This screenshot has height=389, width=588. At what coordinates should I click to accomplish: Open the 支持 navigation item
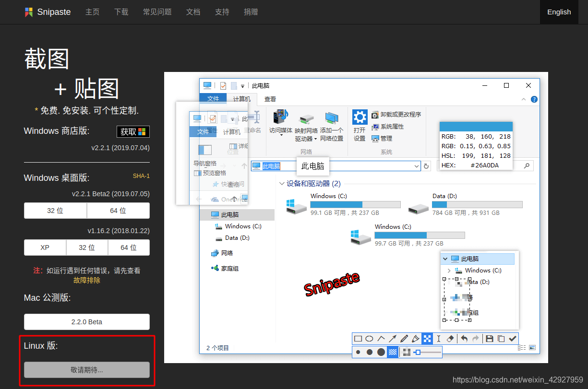(x=222, y=12)
